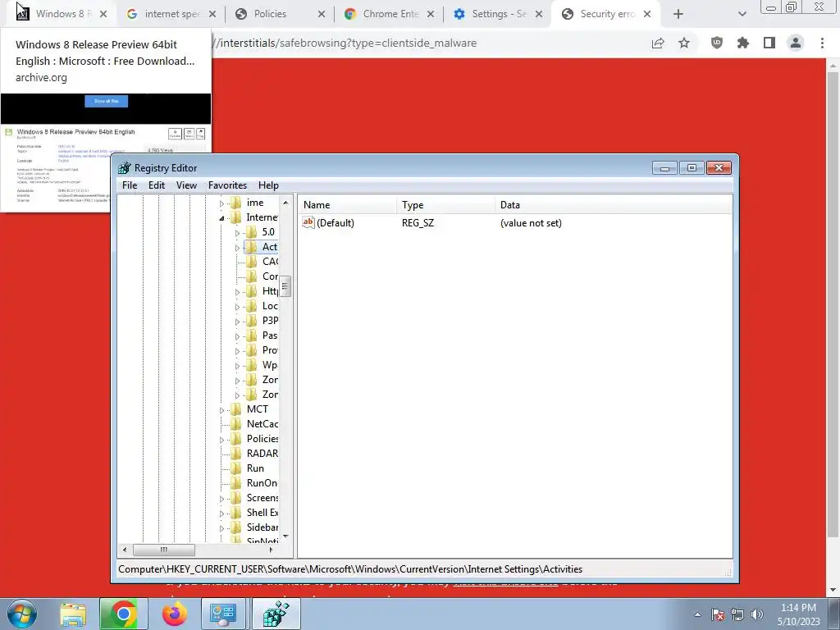Switch to the Chrome Enterprise tab

click(x=390, y=14)
